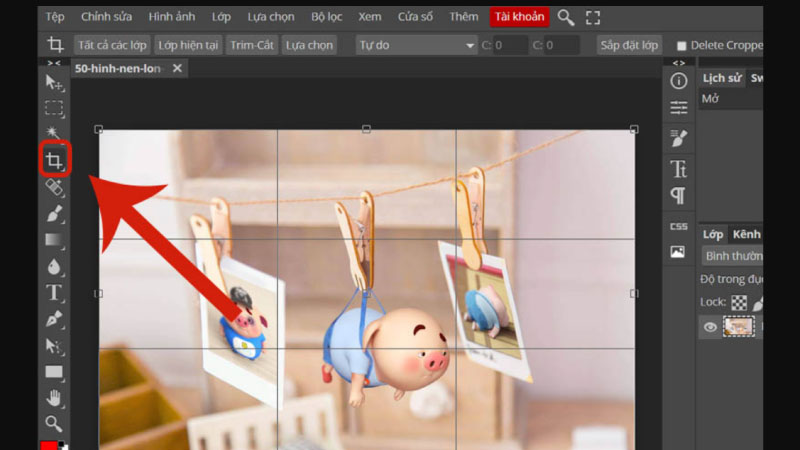Select the Blur droplet tool
The image size is (800, 450).
click(54, 266)
